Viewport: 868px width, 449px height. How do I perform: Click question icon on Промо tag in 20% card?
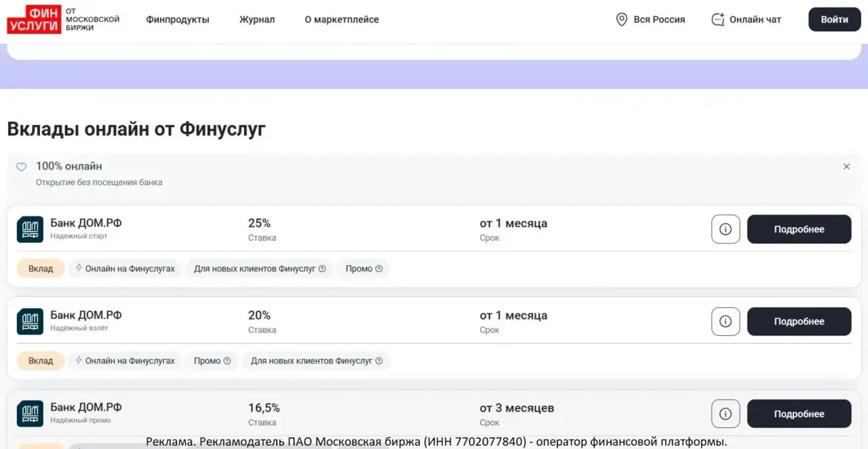[227, 361]
